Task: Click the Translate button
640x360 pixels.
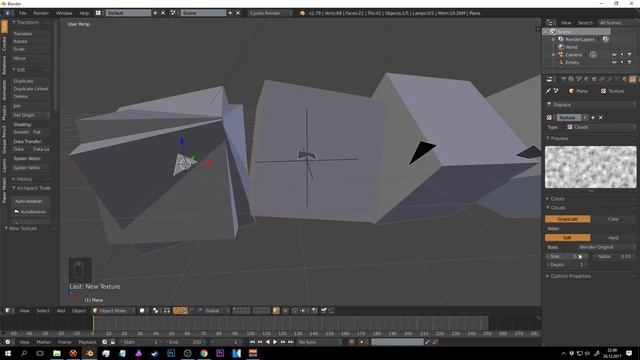Action: [31, 33]
